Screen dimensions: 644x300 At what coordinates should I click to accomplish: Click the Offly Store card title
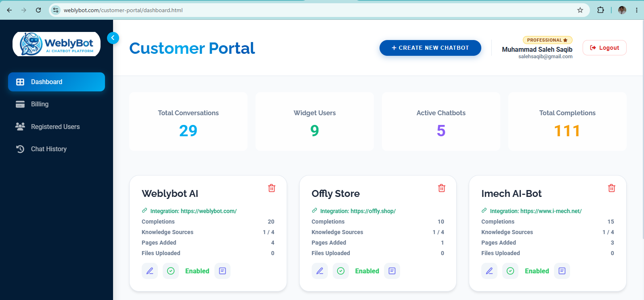tap(336, 194)
